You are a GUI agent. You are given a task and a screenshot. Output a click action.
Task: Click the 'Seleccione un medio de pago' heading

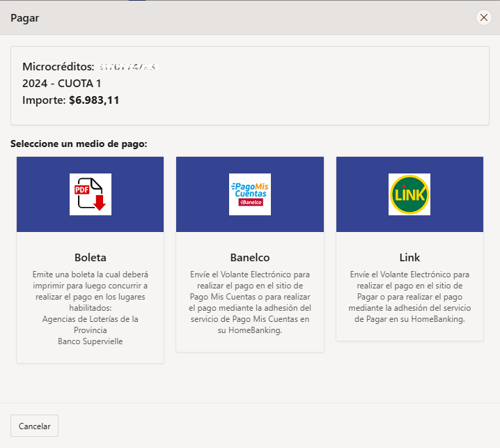79,144
